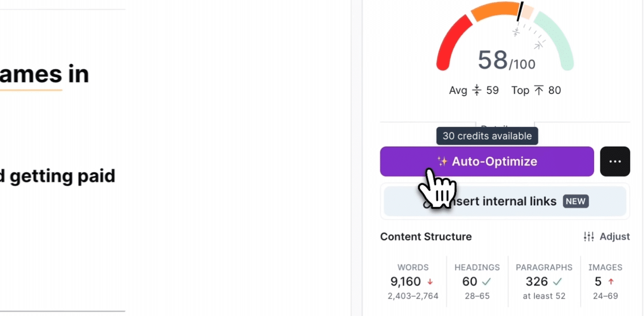Screen dimensions: 644x316
Task: Click the 30 credits available tooltip
Action: tap(487, 136)
